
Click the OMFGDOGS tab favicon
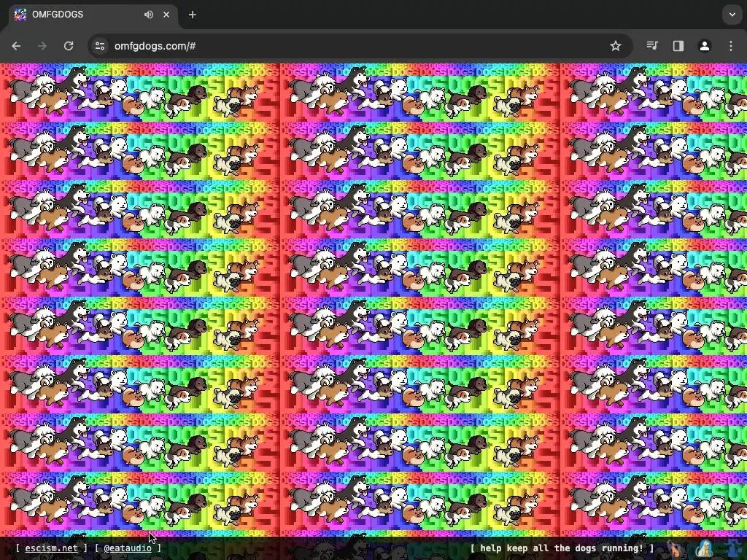[x=20, y=15]
